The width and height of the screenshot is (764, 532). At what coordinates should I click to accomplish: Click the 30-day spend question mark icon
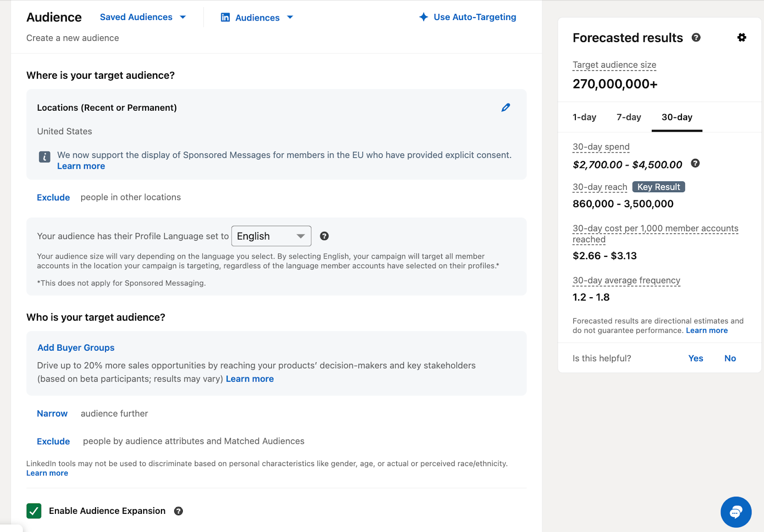(x=695, y=164)
